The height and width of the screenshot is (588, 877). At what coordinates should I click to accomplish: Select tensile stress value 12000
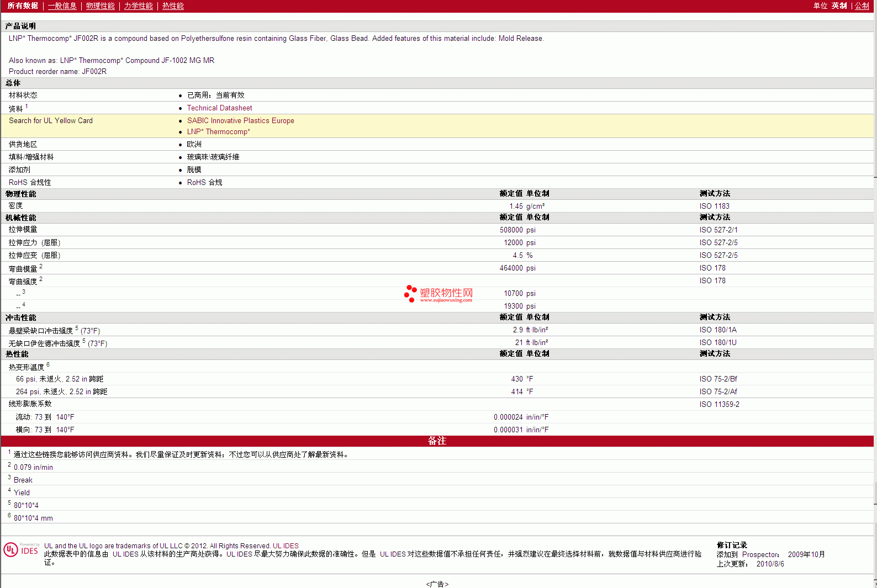point(513,243)
